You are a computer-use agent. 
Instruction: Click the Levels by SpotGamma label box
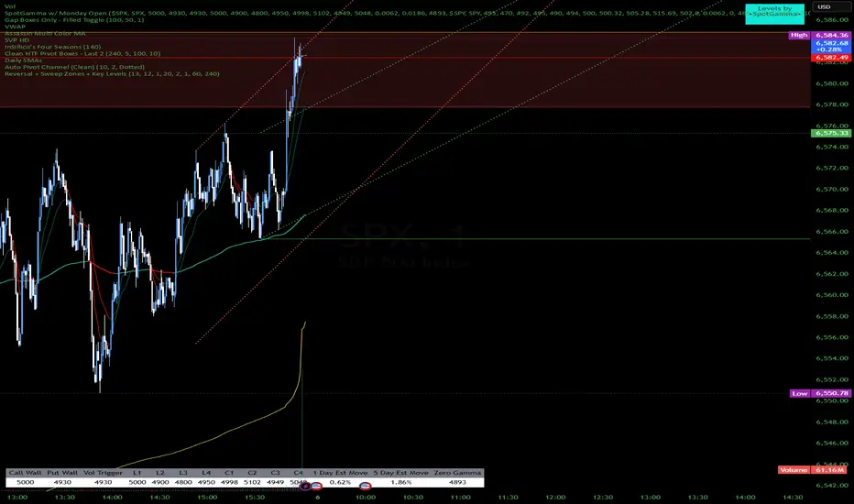tap(774, 12)
